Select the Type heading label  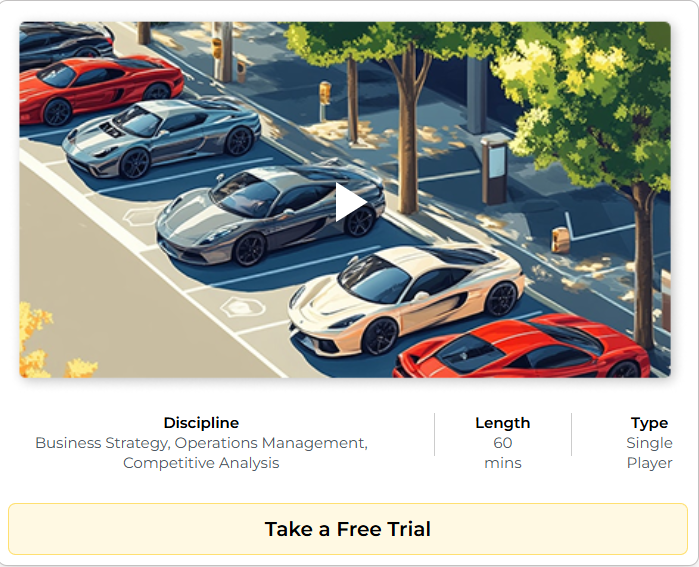pos(649,423)
